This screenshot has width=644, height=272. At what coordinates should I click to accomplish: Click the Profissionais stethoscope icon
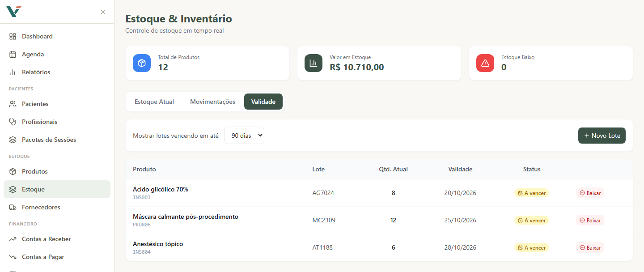pyautogui.click(x=13, y=122)
